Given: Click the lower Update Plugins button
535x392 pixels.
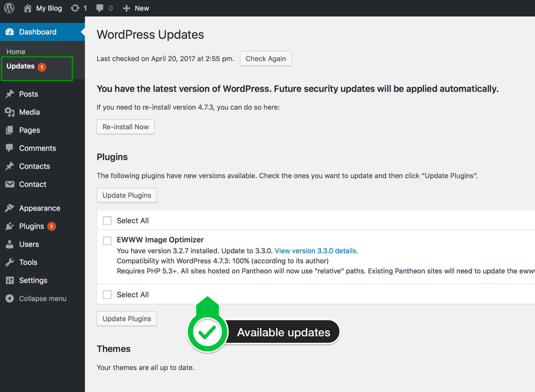Looking at the screenshot, I should [x=127, y=318].
